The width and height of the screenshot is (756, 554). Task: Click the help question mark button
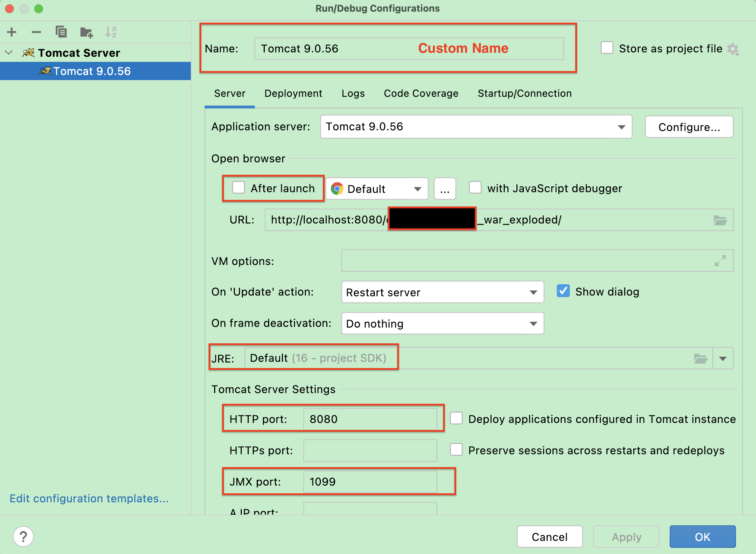coord(23,537)
